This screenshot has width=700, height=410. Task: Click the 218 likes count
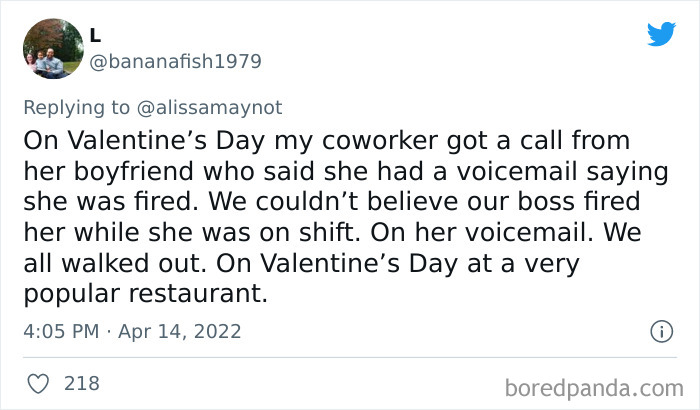pyautogui.click(x=81, y=383)
